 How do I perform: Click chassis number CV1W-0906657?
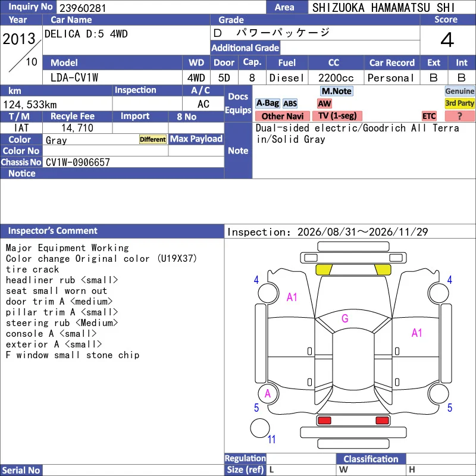coord(78,162)
